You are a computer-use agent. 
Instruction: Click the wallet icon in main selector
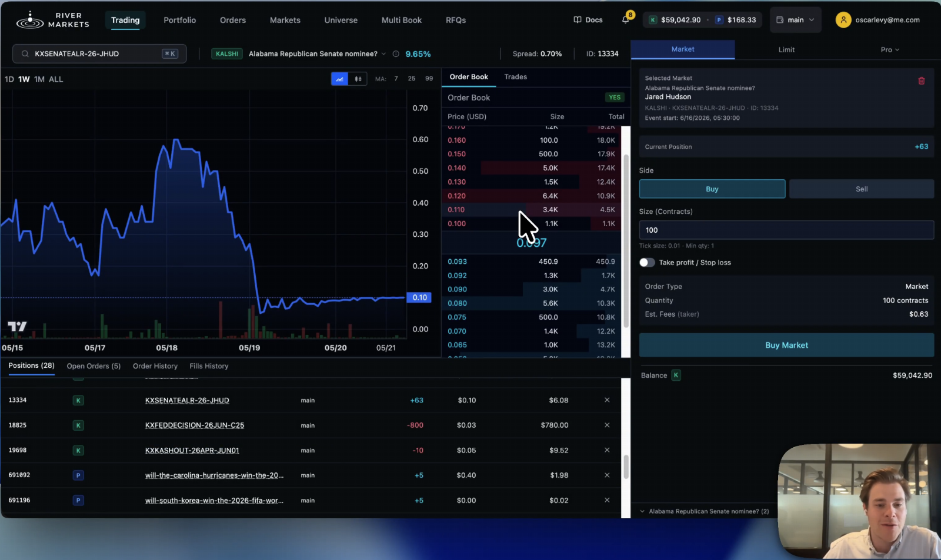pos(780,20)
